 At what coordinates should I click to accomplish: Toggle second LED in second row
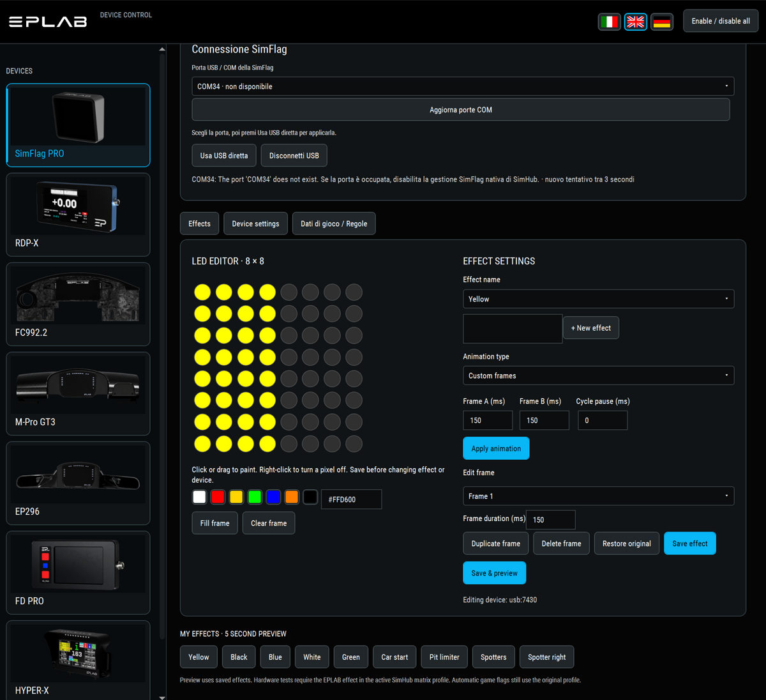pyautogui.click(x=224, y=314)
